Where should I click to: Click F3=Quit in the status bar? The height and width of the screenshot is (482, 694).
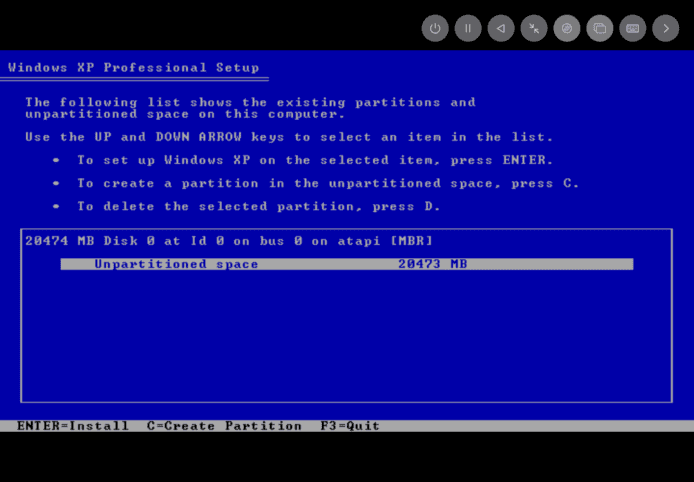[x=350, y=426]
